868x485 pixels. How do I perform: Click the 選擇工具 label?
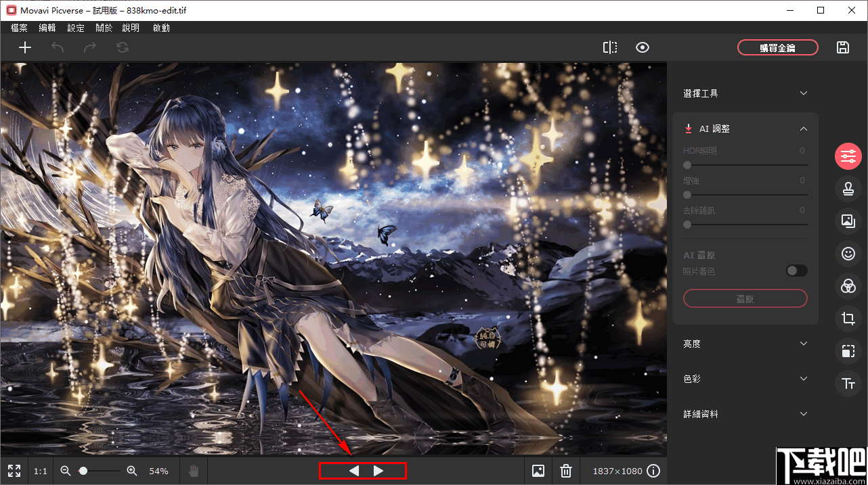click(x=701, y=93)
